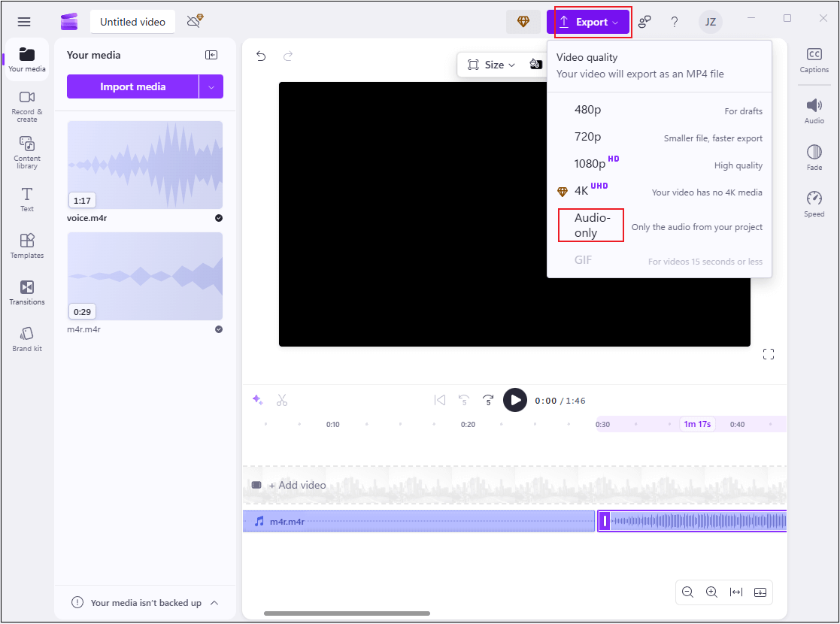Image resolution: width=840 pixels, height=624 pixels.
Task: Open the Captions panel
Action: [814, 60]
